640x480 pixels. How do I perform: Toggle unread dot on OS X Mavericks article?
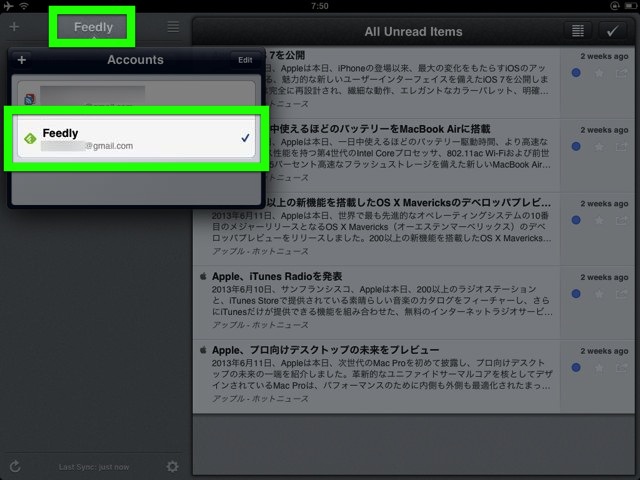[x=576, y=220]
